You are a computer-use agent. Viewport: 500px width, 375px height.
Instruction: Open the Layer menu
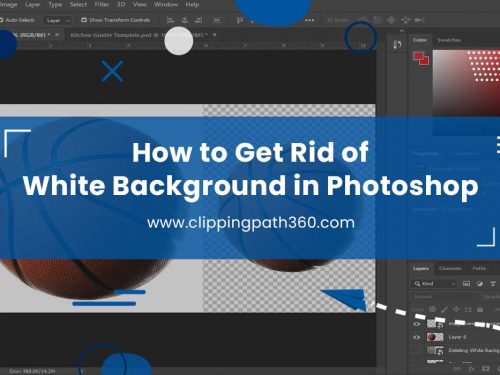pos(33,5)
